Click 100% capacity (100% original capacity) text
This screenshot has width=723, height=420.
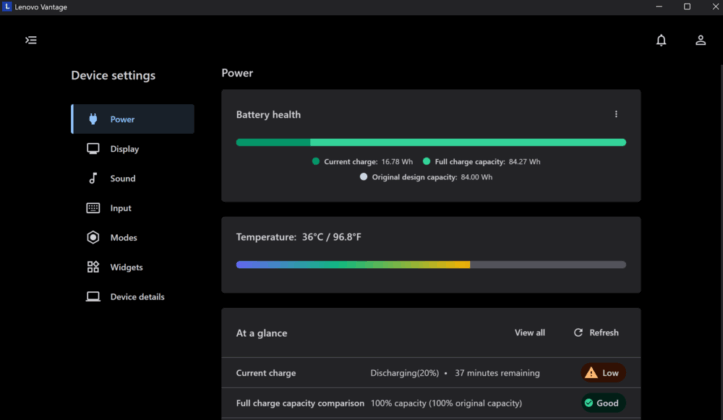pos(446,403)
